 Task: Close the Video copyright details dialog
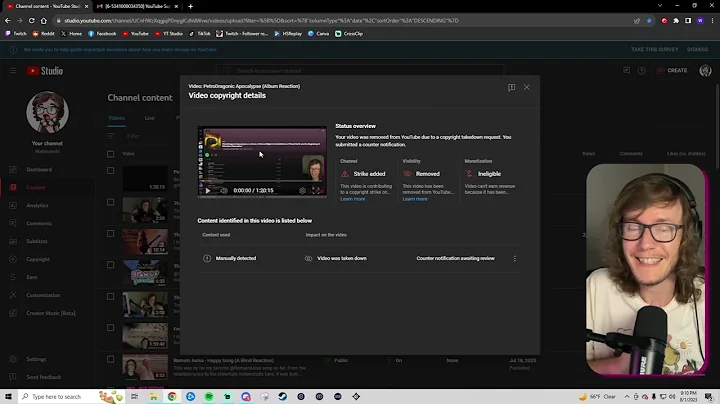pos(527,87)
